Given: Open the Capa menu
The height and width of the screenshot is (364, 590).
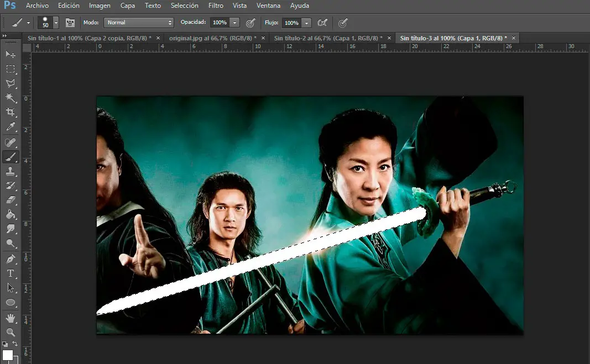Looking at the screenshot, I should [x=128, y=6].
